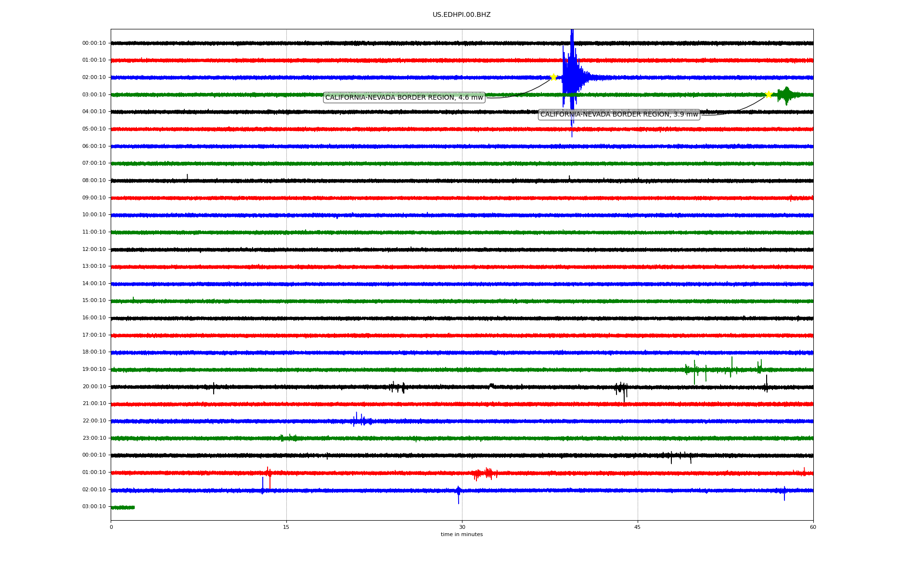
Task: Pick the 23:00:10 time label
Action: (94, 438)
